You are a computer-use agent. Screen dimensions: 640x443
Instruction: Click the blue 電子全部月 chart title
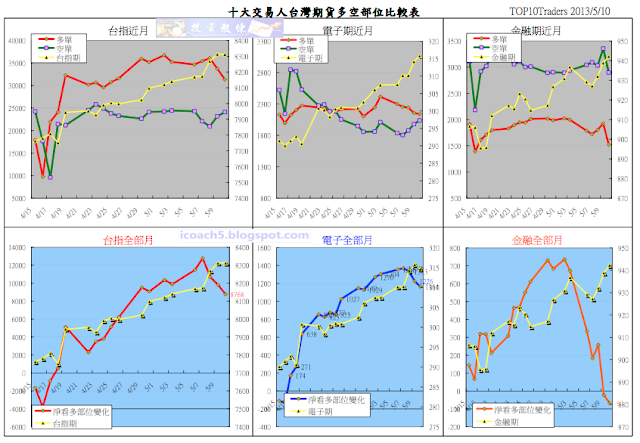347,240
